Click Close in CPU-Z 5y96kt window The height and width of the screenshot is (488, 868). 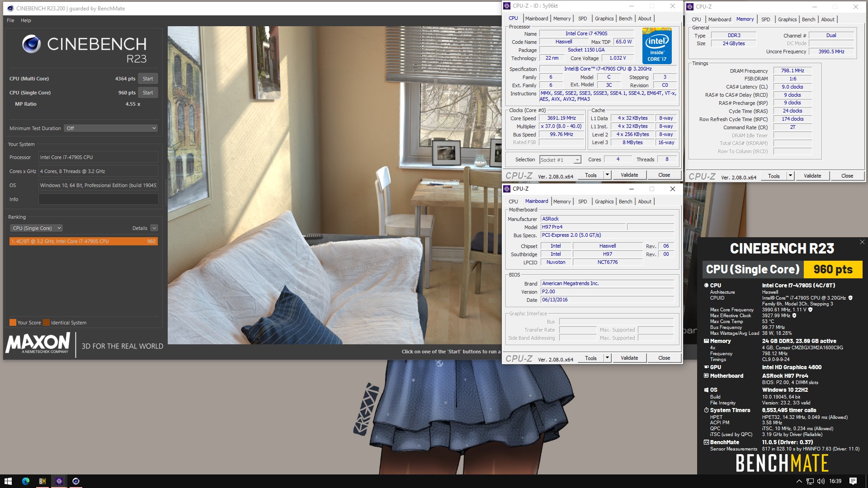(664, 175)
